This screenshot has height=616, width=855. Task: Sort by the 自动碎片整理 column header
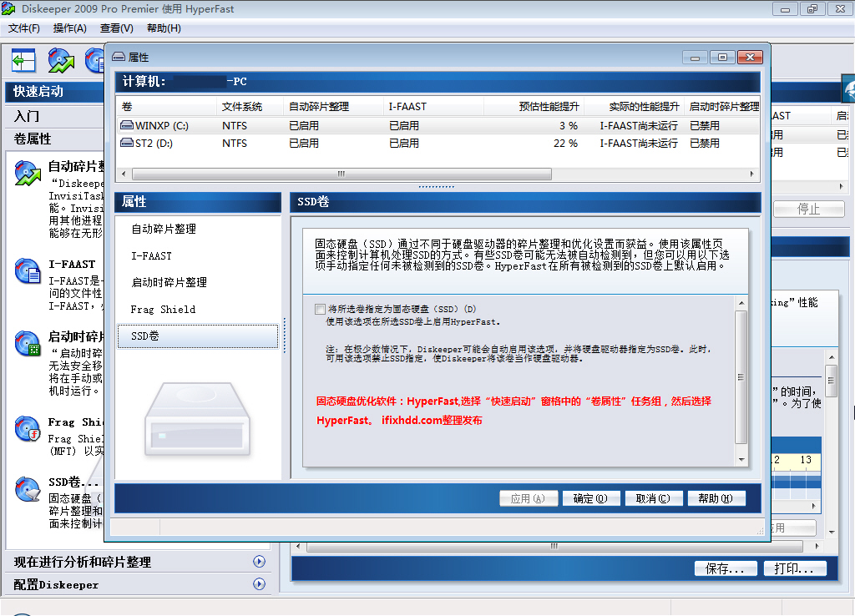point(334,106)
